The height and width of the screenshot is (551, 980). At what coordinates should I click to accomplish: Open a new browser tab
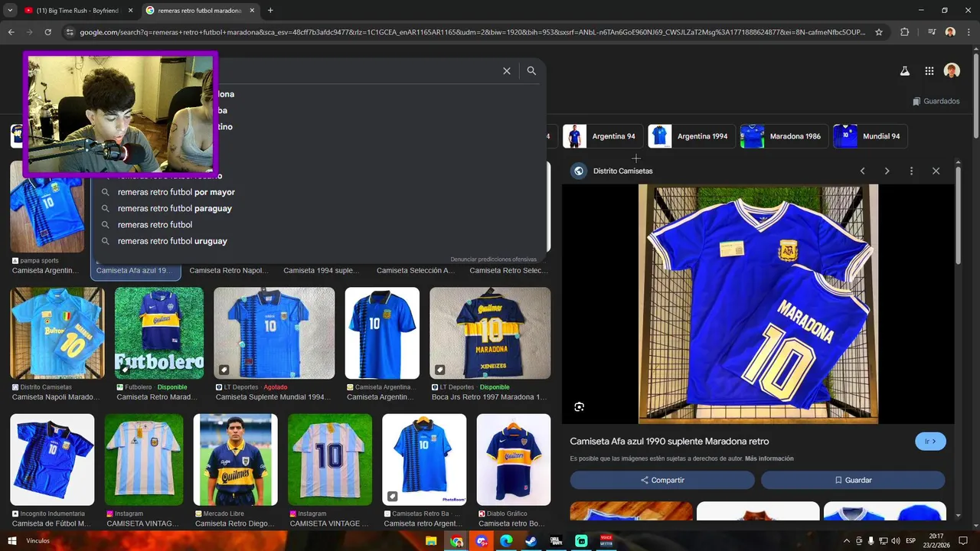coord(270,11)
